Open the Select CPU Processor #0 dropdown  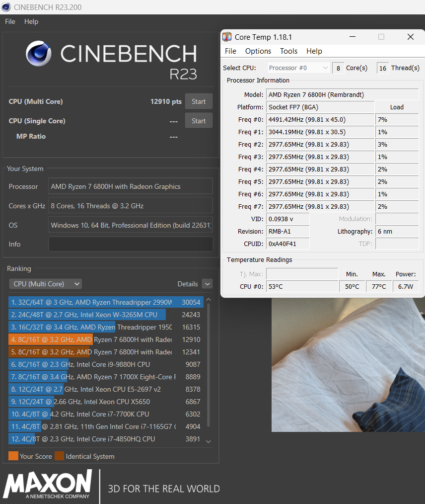[x=298, y=68]
